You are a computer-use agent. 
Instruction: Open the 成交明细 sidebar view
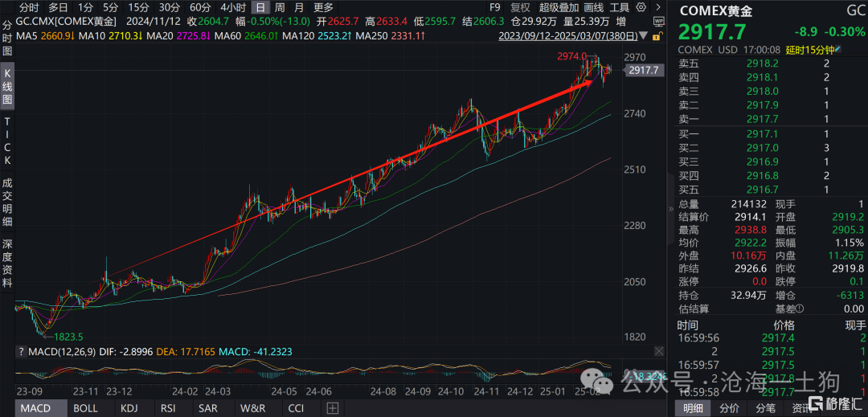pyautogui.click(x=7, y=202)
